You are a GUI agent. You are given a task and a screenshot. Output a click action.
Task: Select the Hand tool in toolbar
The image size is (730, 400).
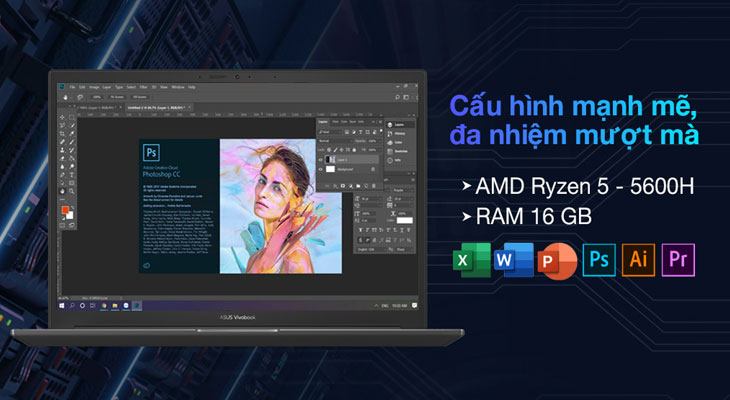(x=62, y=191)
